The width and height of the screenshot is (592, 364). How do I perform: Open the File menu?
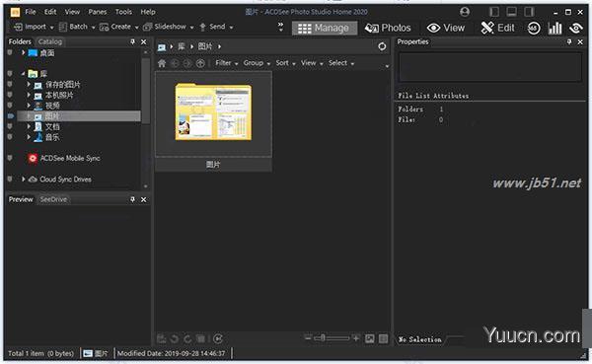point(31,12)
